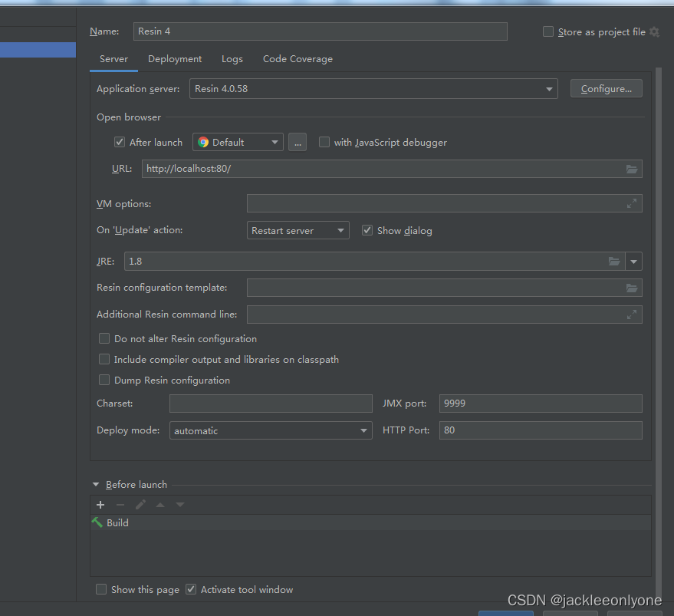Viewport: 674px width, 616px height.
Task: Open the Store as project file gear settings
Action: coord(654,31)
